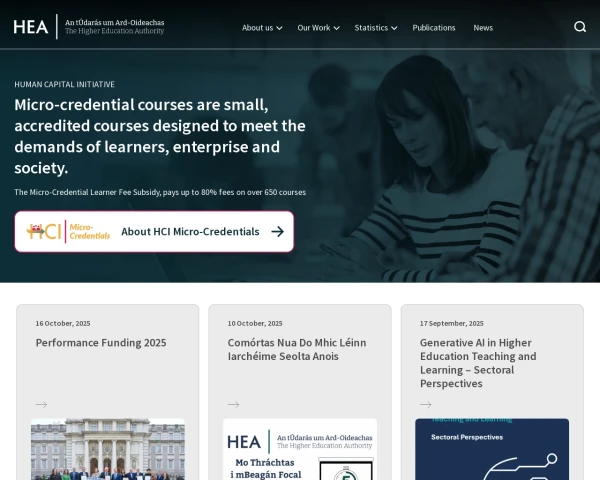Click The Higher Education Authority header text
Screen dimensions: 600x480
pyautogui.click(x=114, y=31)
